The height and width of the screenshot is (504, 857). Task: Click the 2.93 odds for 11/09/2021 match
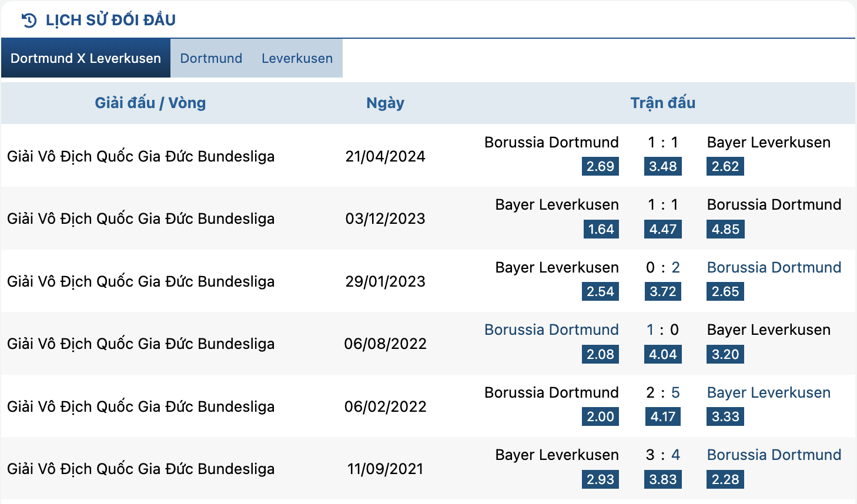pyautogui.click(x=600, y=479)
